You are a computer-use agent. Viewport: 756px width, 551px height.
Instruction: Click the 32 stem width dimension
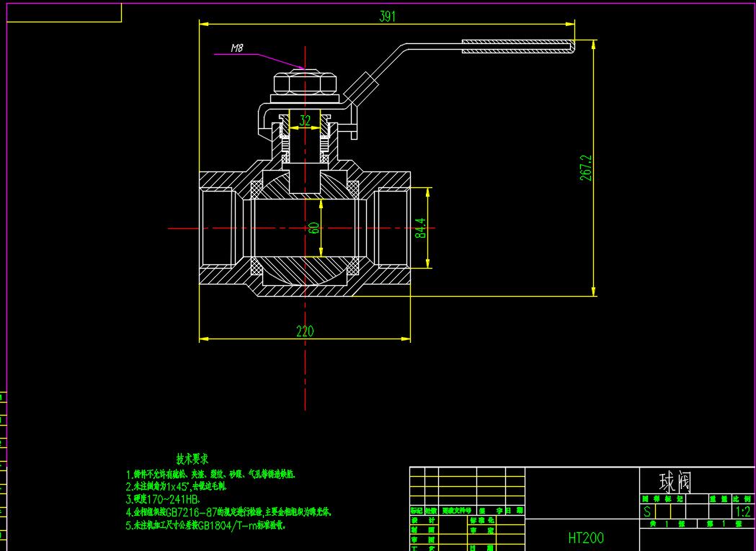point(305,120)
